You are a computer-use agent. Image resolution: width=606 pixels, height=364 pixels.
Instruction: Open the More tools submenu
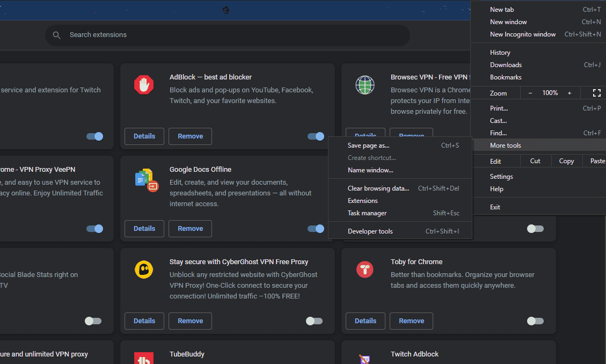click(x=539, y=145)
